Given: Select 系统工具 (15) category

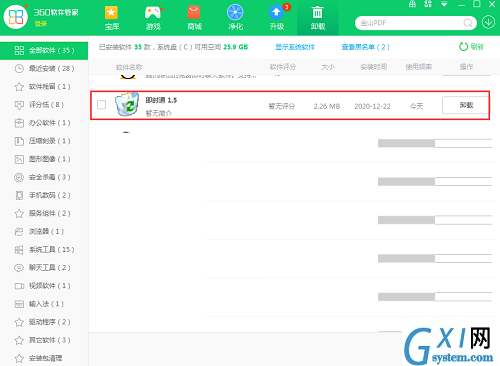Looking at the screenshot, I should 44,249.
